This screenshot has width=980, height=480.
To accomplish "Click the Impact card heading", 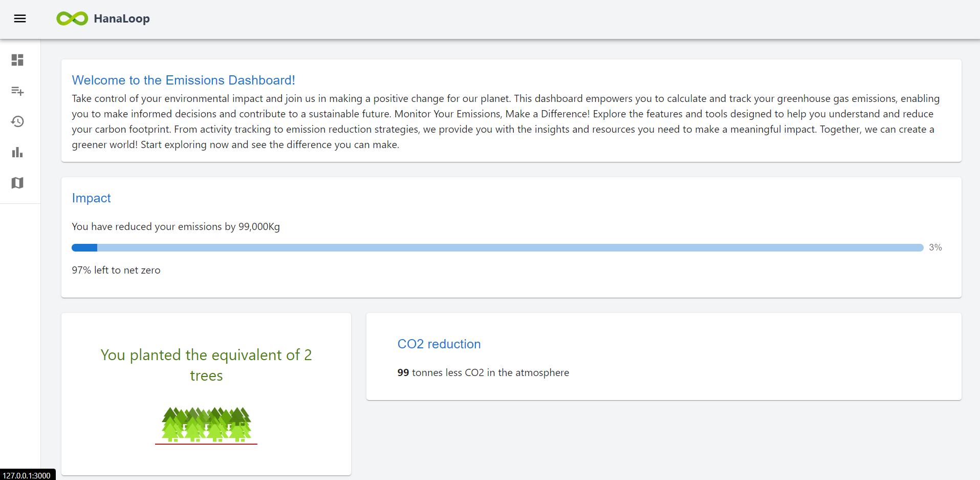I will 91,198.
